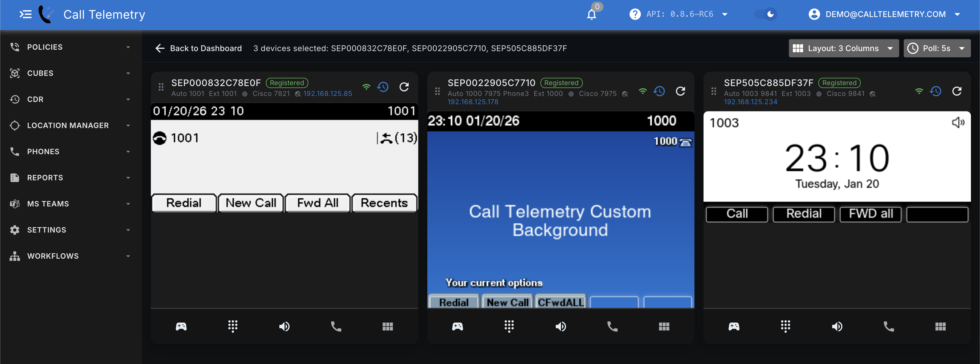Click the help question mark icon
The width and height of the screenshot is (980, 364).
(635, 14)
